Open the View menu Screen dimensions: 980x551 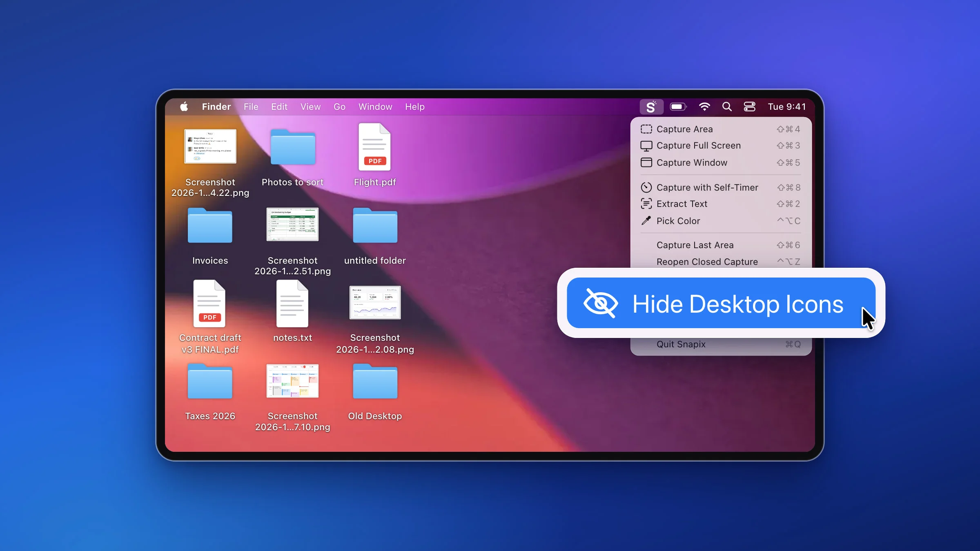point(311,107)
